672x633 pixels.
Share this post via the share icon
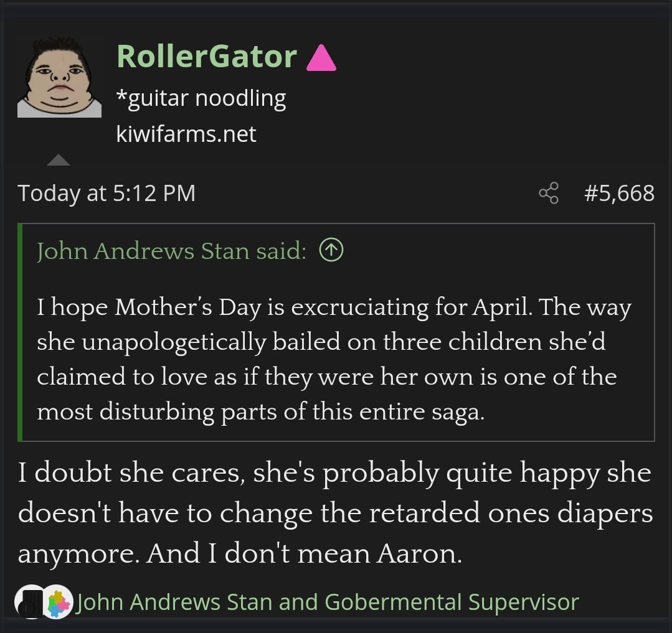(549, 193)
